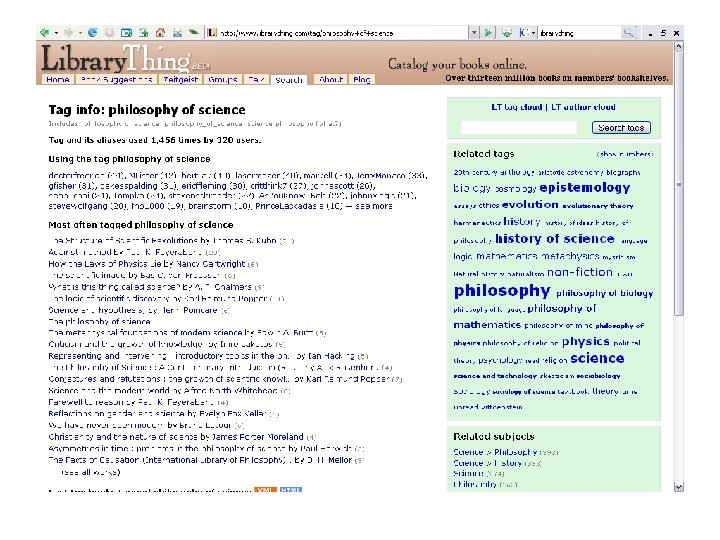Click the browser Forward arrow icon

(x=68, y=33)
